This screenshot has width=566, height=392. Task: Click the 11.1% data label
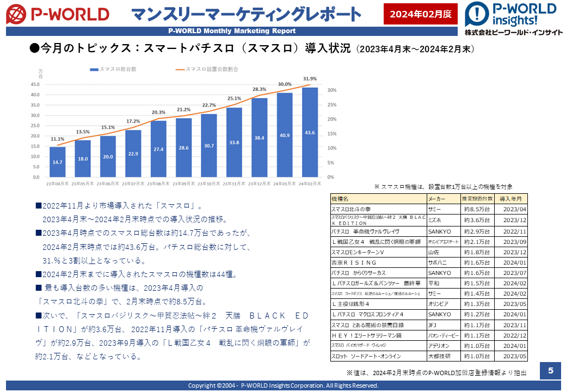(x=57, y=139)
